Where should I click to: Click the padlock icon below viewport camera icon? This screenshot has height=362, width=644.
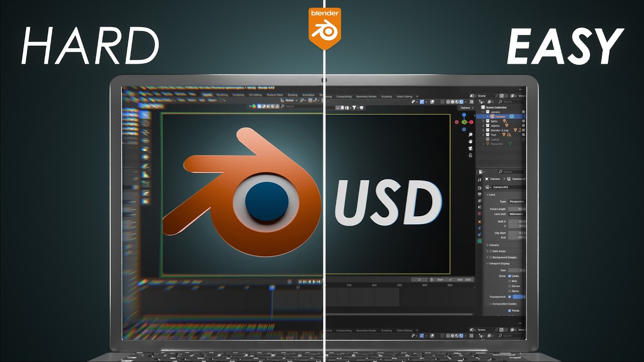[x=470, y=155]
